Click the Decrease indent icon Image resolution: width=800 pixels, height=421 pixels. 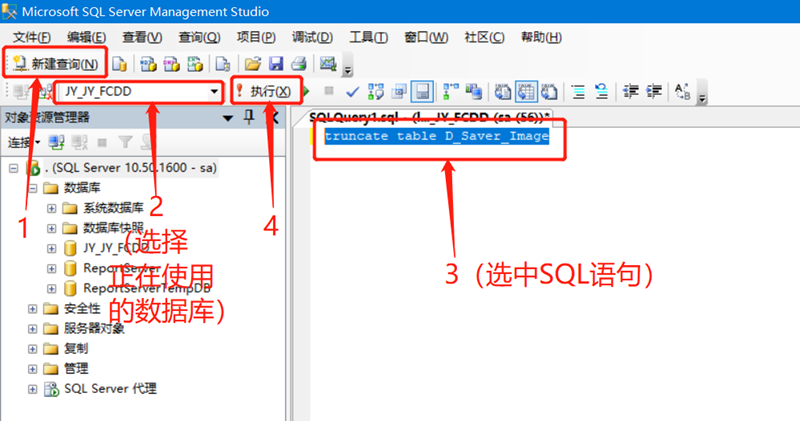[x=631, y=92]
